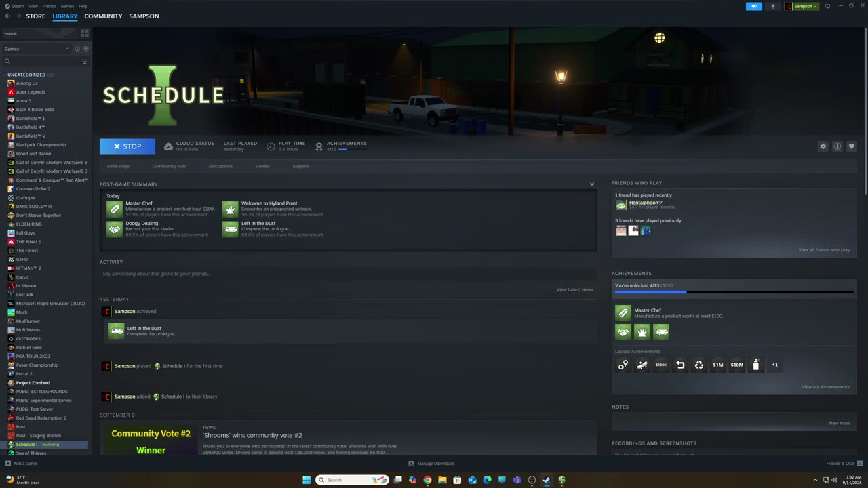Click View all friends who play
Screen dimensions: 868x488
824,250
